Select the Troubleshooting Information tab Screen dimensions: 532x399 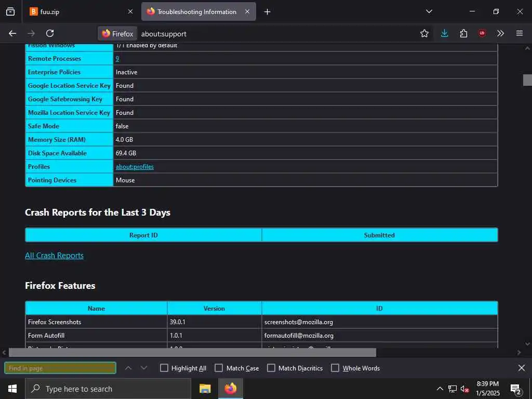pyautogui.click(x=198, y=11)
